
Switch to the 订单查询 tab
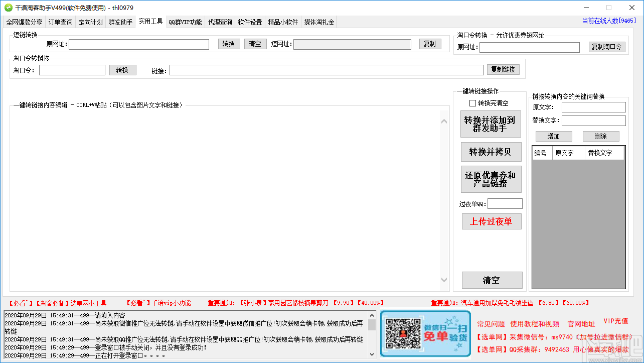(60, 22)
